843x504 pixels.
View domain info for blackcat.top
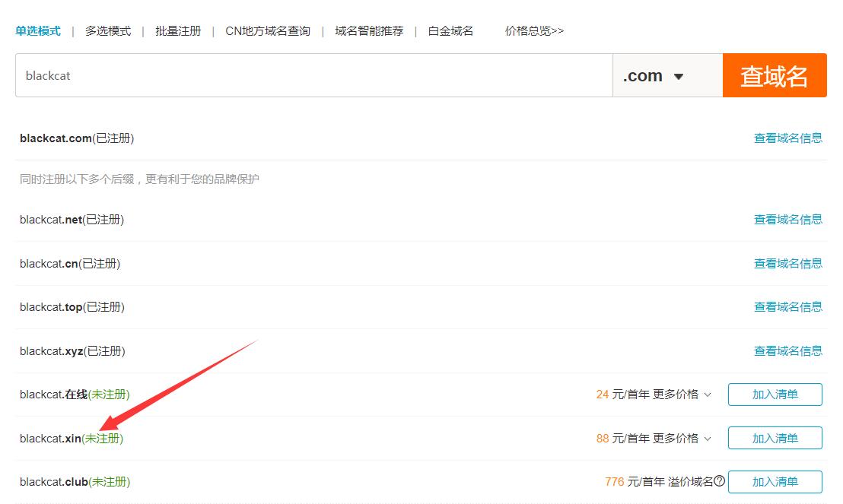click(787, 307)
